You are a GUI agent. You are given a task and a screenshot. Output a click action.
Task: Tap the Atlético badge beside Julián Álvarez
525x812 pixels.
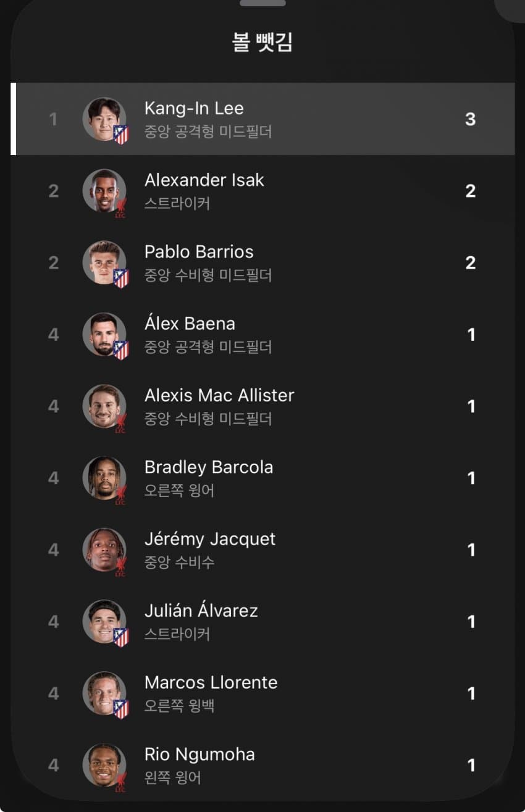pos(121,637)
